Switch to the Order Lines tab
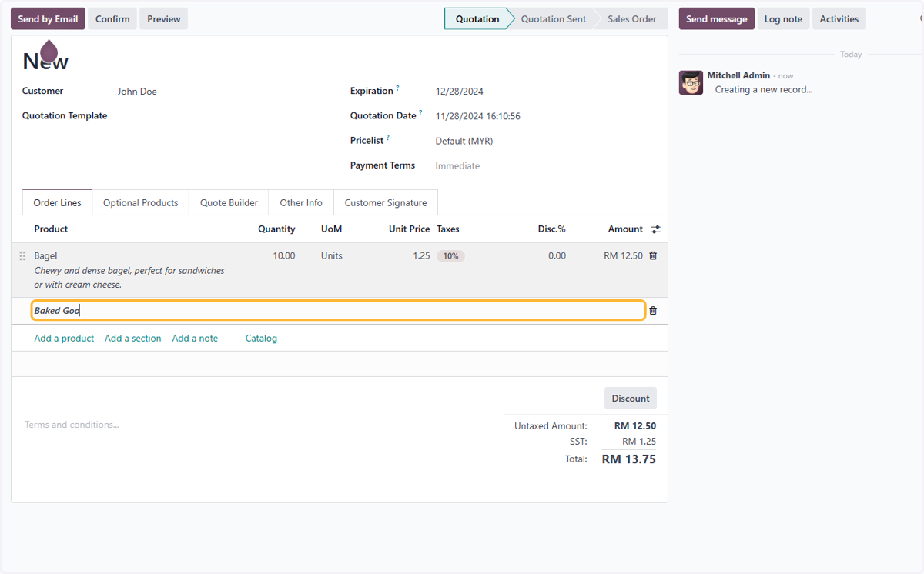 [x=58, y=202]
